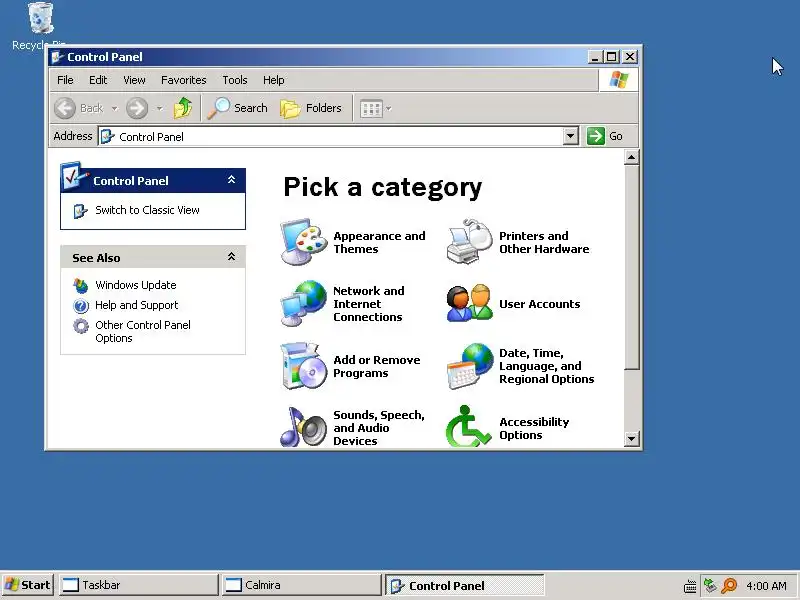Show the Folders pane

(311, 108)
